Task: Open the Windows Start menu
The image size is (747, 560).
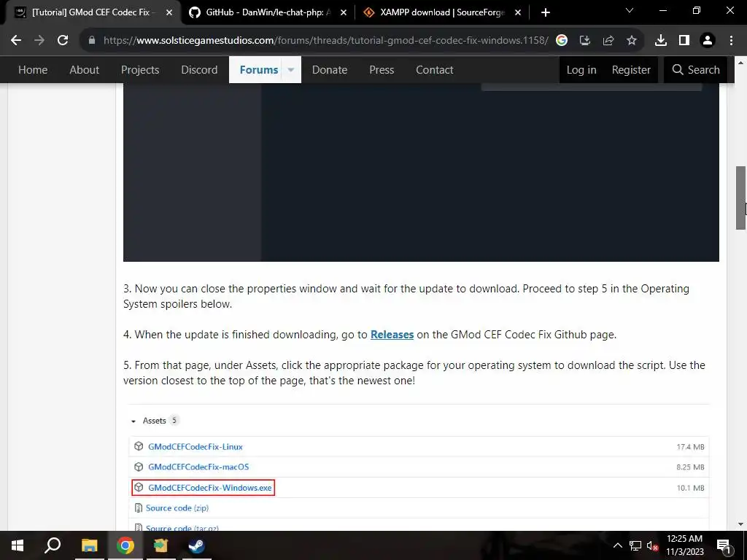Action: coord(18,545)
